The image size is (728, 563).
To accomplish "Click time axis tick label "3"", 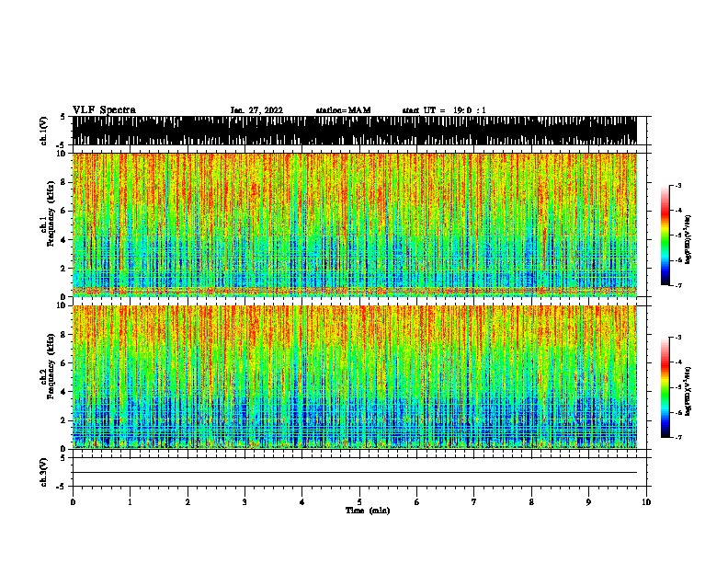I will coord(245,502).
